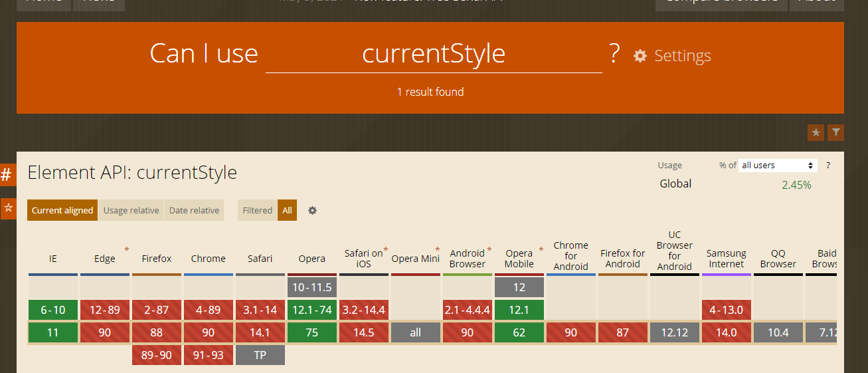Select UC Browser 12.12 cell

(x=675, y=332)
